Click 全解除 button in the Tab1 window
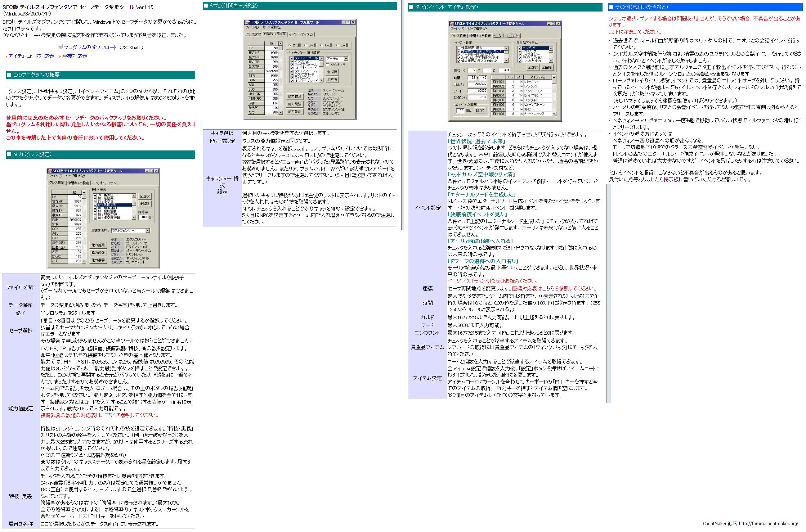Screen dimensions: 806x532 click(145, 204)
